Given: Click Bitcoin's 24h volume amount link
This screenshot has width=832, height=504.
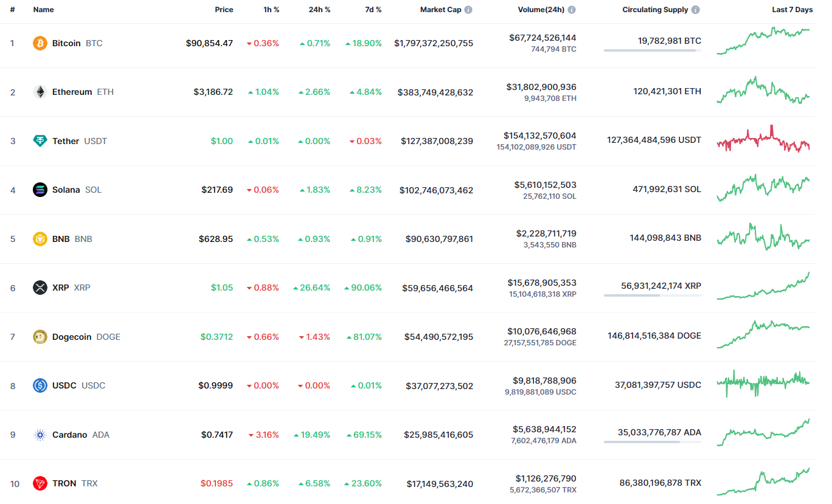Looking at the screenshot, I should (x=543, y=38).
